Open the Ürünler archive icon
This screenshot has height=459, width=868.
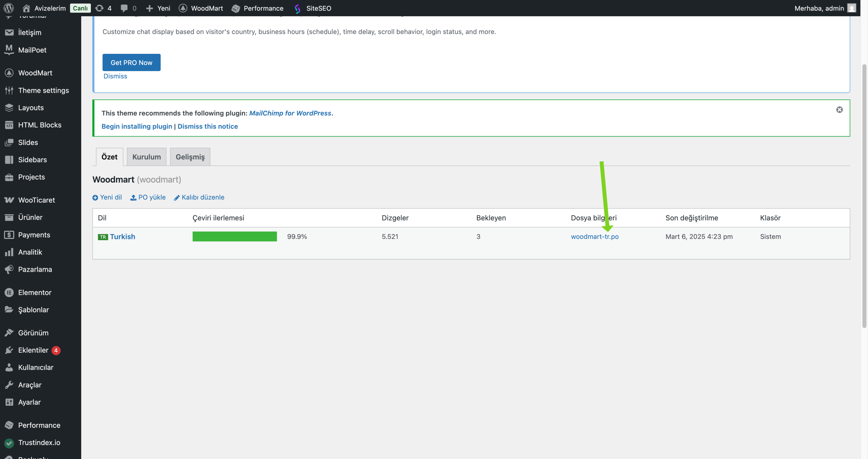9,217
